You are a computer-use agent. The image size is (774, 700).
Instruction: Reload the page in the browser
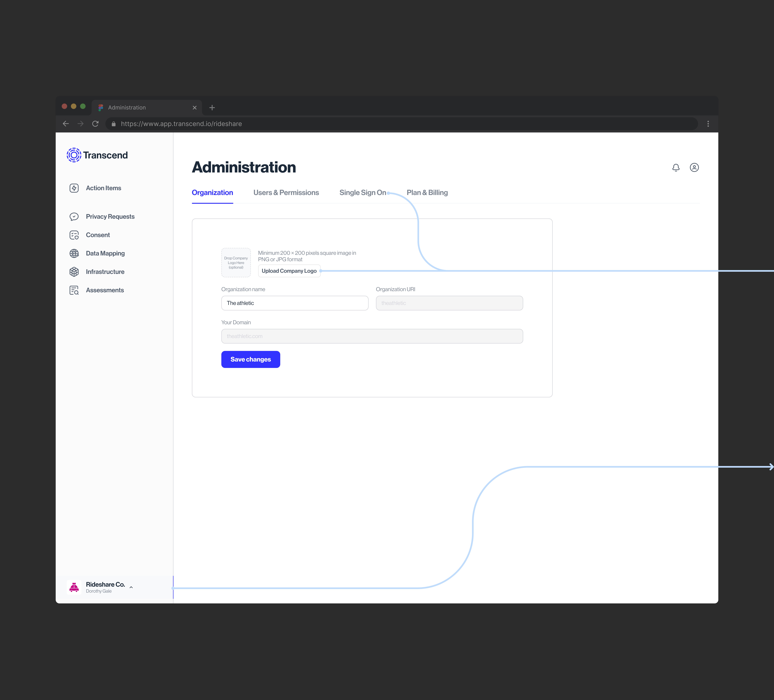coord(95,124)
